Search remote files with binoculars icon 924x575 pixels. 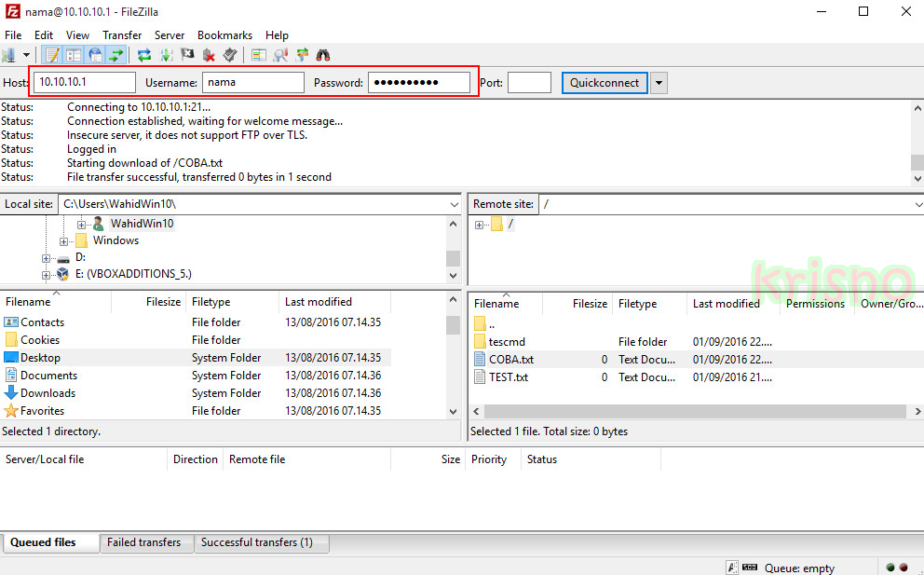point(323,55)
